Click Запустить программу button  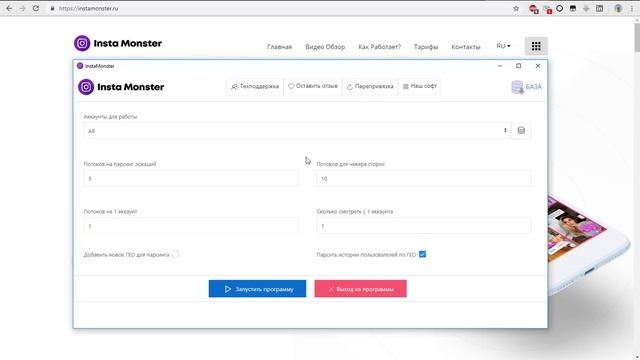click(x=257, y=289)
